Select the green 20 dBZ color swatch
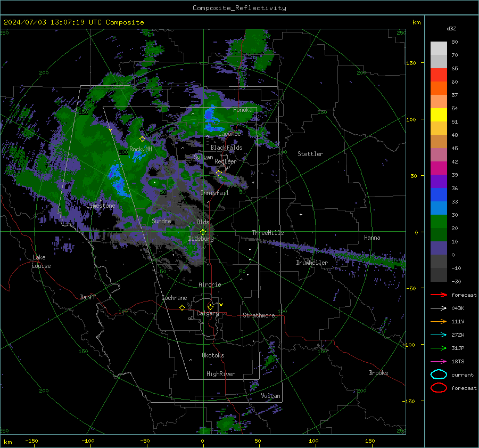The width and height of the screenshot is (479, 448). tap(439, 222)
